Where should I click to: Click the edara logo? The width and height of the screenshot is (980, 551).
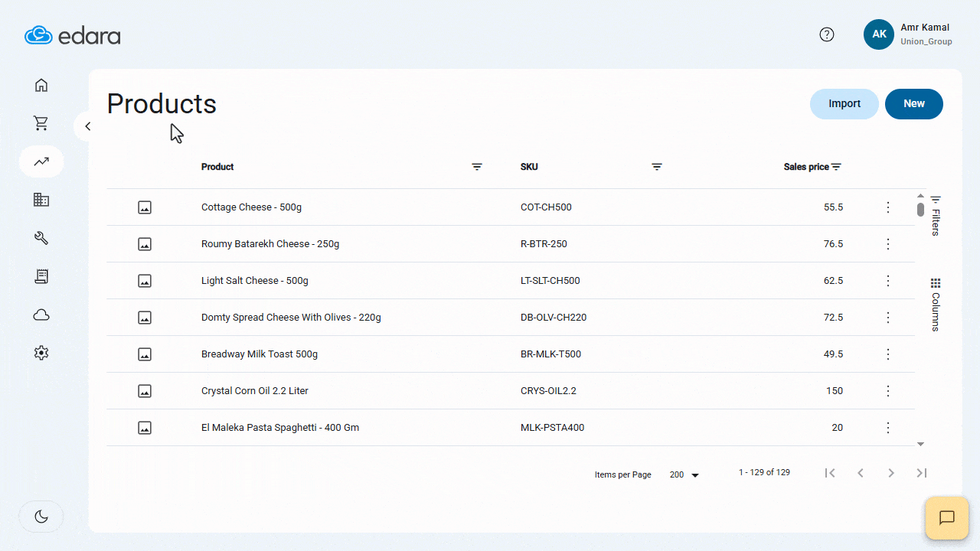(x=73, y=35)
